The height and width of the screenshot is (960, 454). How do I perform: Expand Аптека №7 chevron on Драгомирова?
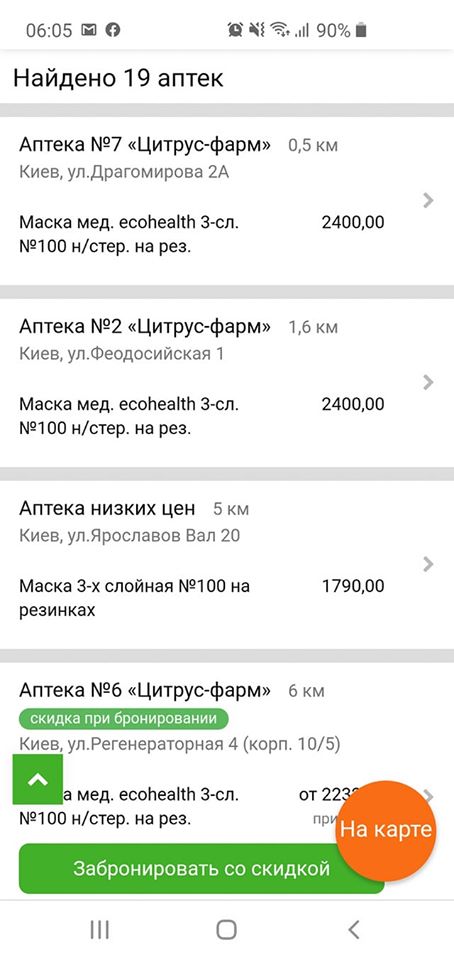(429, 200)
